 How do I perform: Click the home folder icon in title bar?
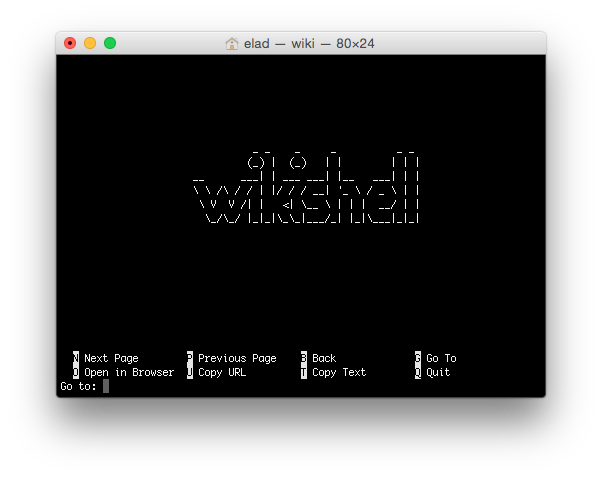click(232, 44)
